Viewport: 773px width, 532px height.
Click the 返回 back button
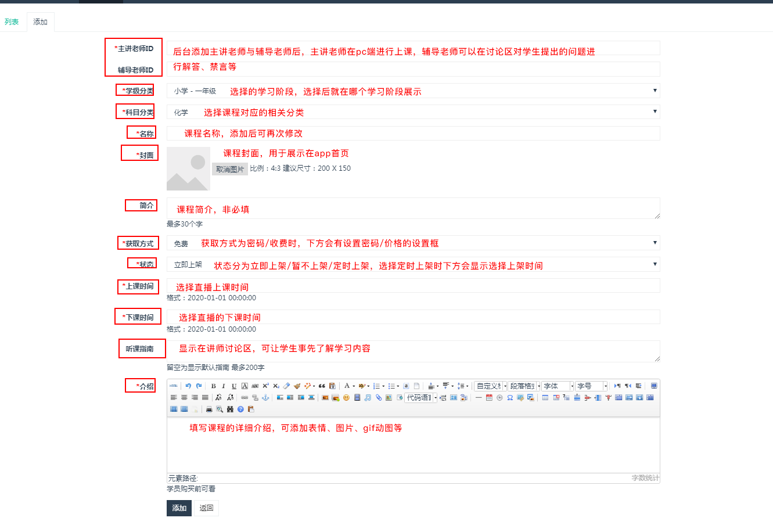click(206, 508)
